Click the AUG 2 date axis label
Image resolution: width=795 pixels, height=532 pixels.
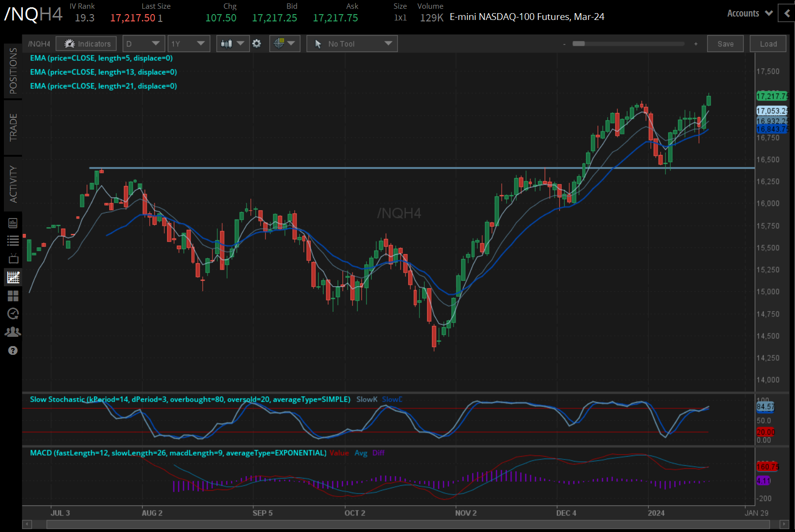click(x=152, y=513)
